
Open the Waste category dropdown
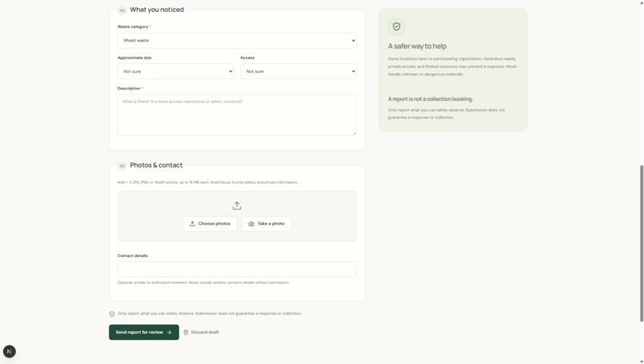(237, 41)
